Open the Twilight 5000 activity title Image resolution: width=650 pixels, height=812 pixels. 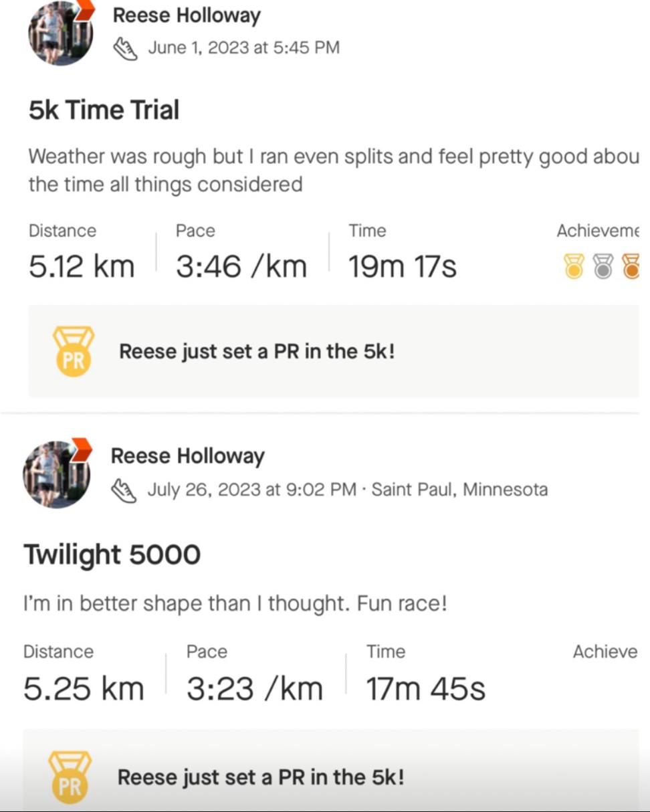point(112,554)
